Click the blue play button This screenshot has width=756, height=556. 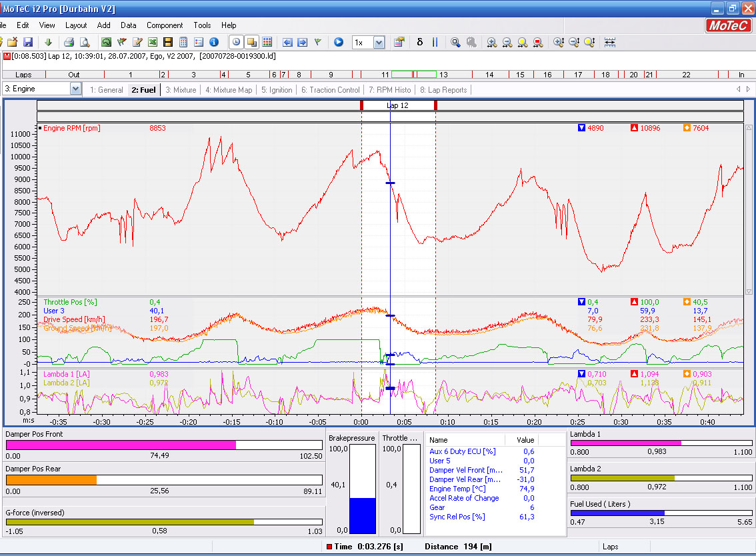(x=339, y=43)
